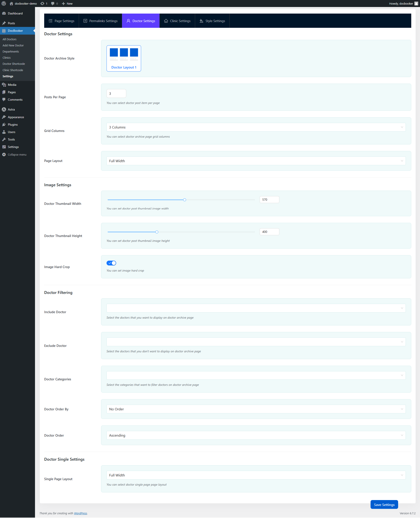Click the Media sidebar icon
Image resolution: width=420 pixels, height=518 pixels.
click(4, 85)
